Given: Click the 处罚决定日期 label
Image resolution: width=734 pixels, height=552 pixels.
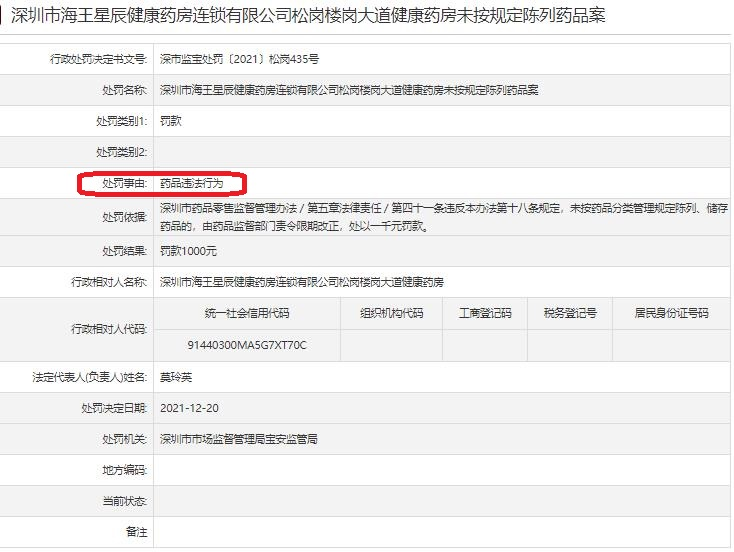Looking at the screenshot, I should (114, 408).
